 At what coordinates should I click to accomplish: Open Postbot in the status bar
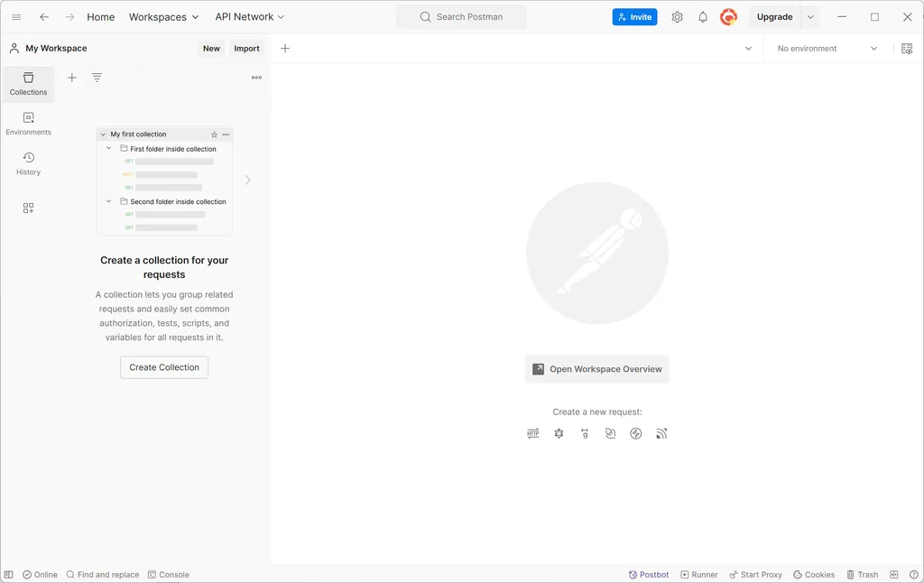coord(648,574)
